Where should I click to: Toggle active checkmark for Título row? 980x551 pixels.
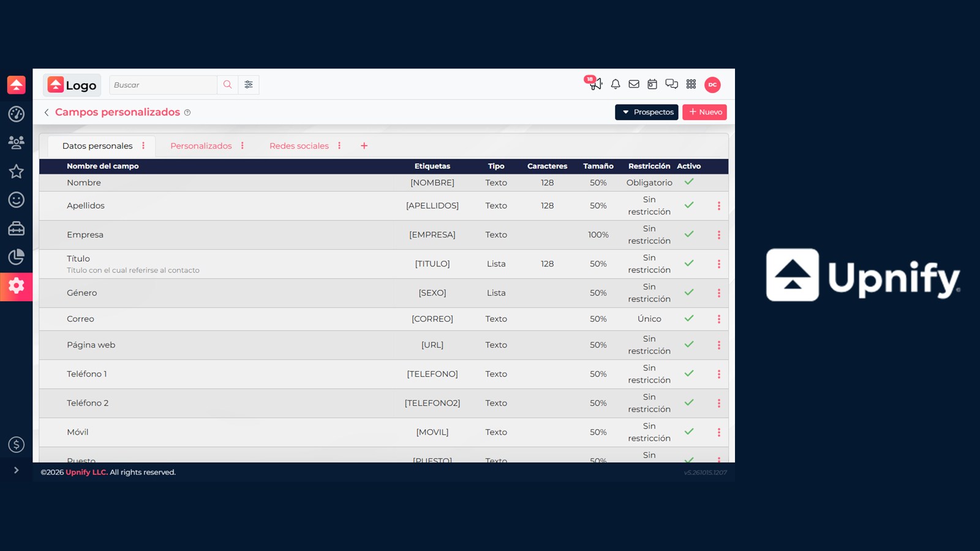click(x=689, y=263)
